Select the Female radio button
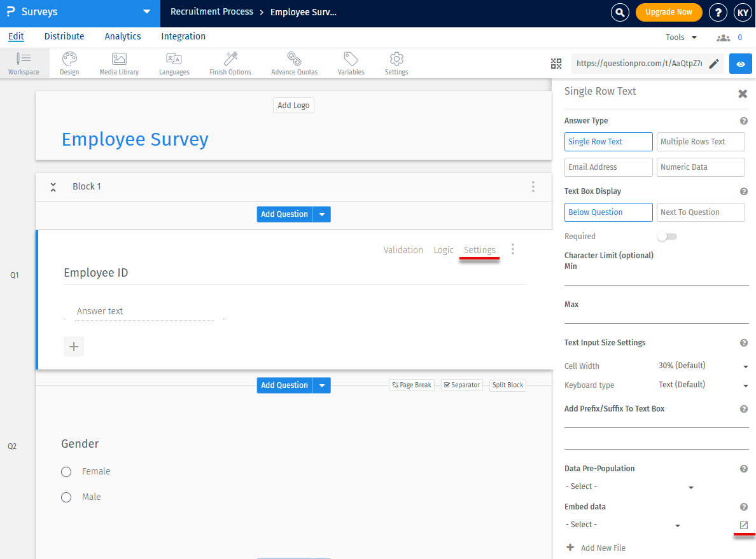Image resolution: width=756 pixels, height=559 pixels. tap(66, 471)
